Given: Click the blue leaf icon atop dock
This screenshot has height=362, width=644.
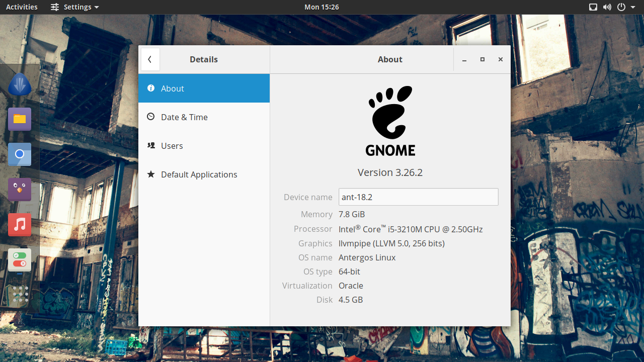Looking at the screenshot, I should point(20,84).
